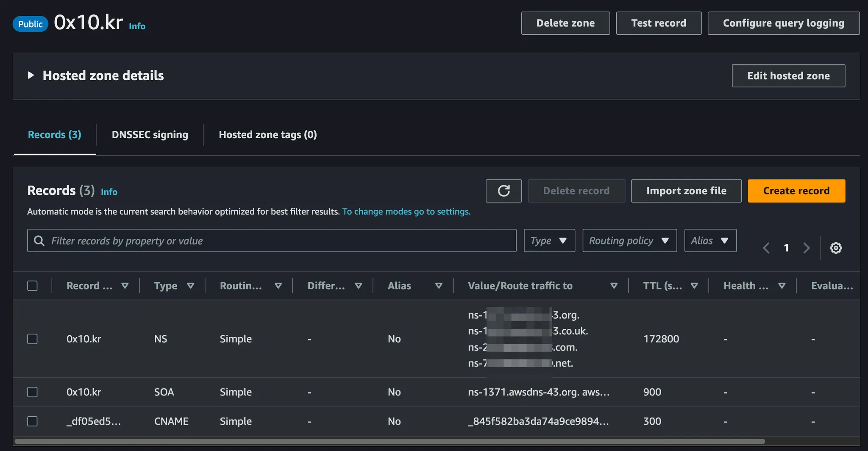Check the SOA record row
Image resolution: width=868 pixels, height=451 pixels.
pyautogui.click(x=32, y=392)
